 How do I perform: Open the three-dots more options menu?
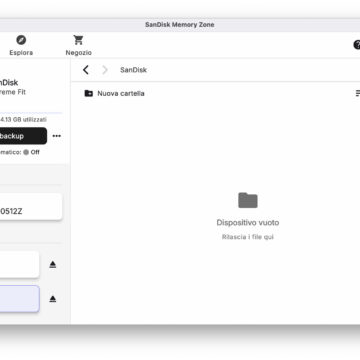pos(57,136)
